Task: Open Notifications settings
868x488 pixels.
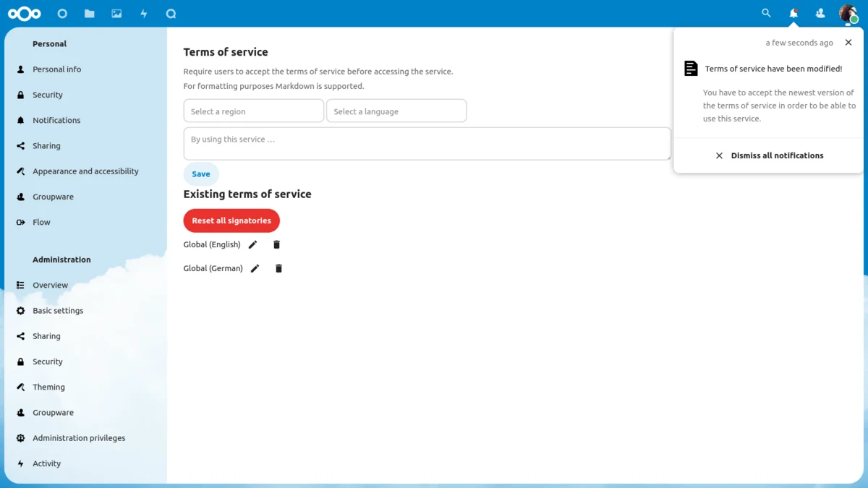Action: point(85,120)
